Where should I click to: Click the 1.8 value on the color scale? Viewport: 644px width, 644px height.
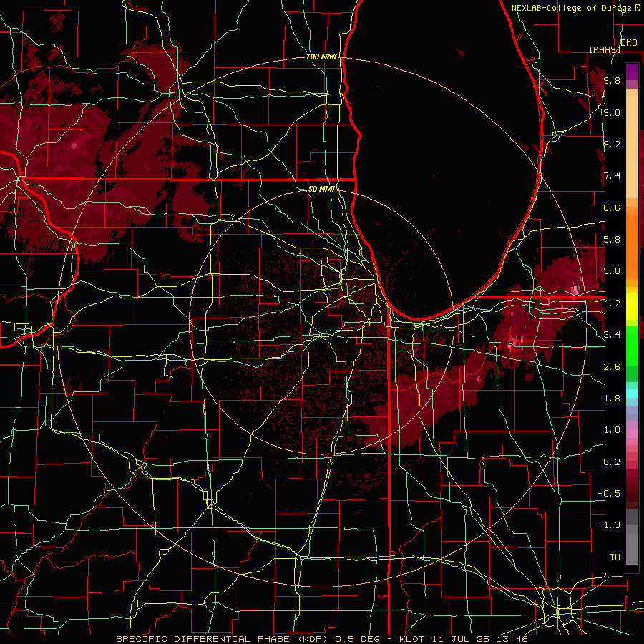(612, 399)
